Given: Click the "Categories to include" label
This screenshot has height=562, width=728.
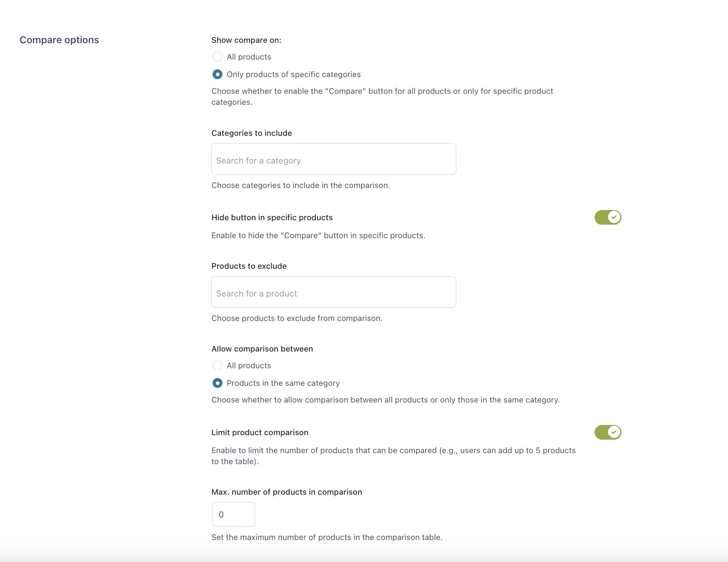Looking at the screenshot, I should click(x=251, y=133).
